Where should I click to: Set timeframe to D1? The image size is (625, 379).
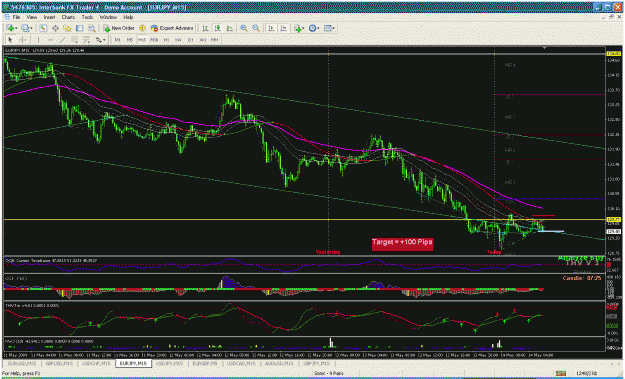click(191, 39)
